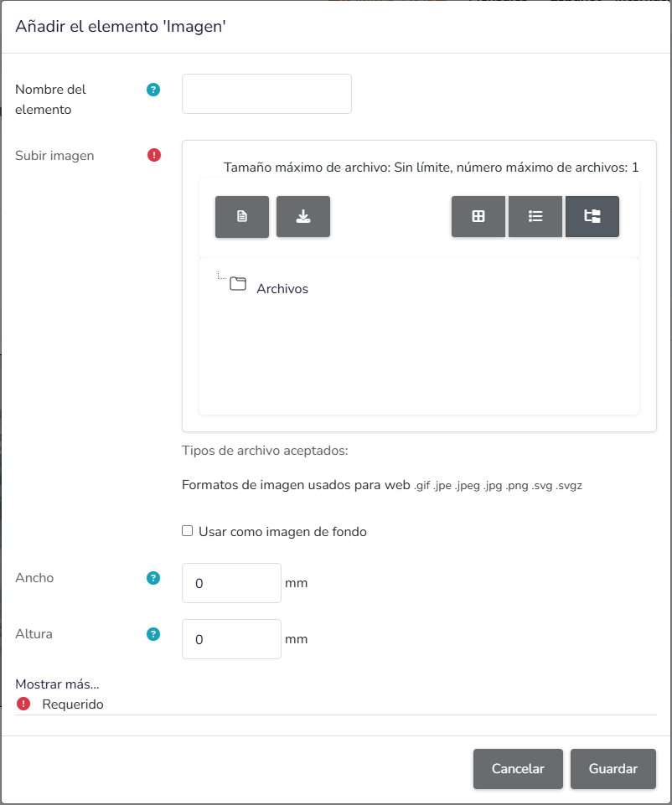672x805 pixels.
Task: Enable Usar como imagen de fondo
Action: tap(188, 531)
